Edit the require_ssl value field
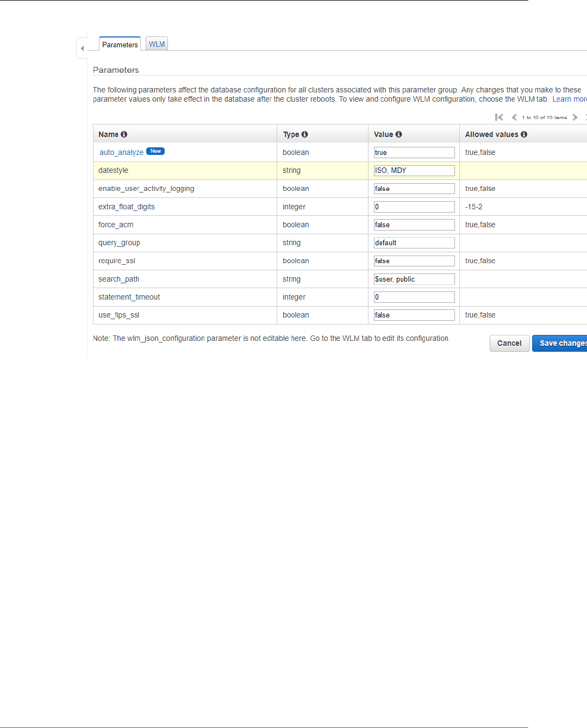The height and width of the screenshot is (728, 587). (414, 261)
